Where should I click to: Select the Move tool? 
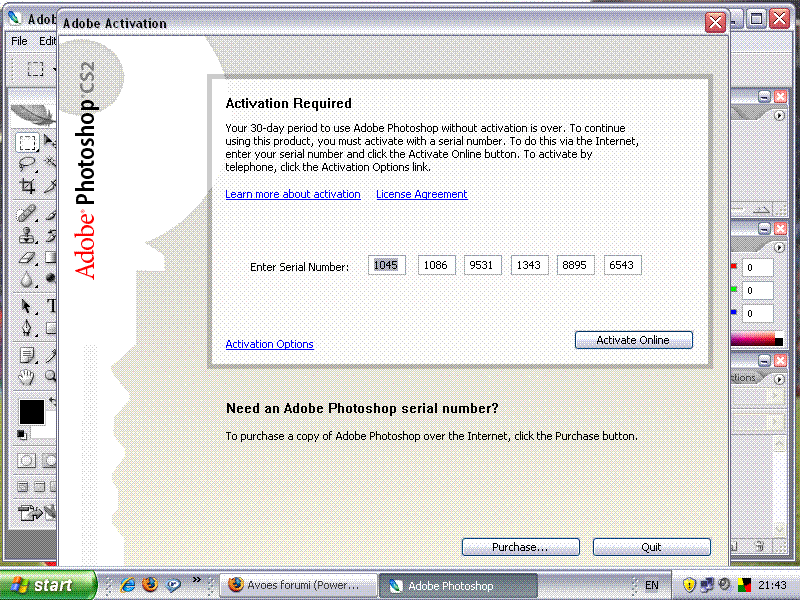click(x=50, y=143)
